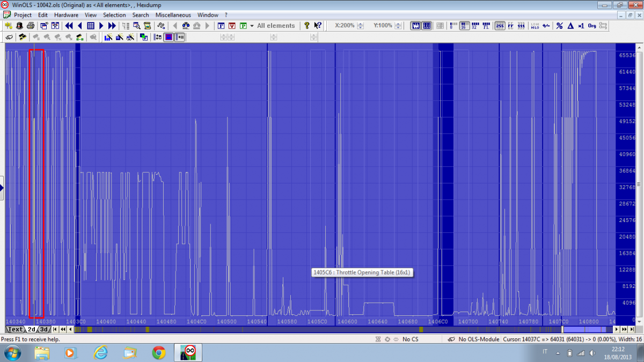
Task: Step back one with single left arrow
Action: point(80,25)
